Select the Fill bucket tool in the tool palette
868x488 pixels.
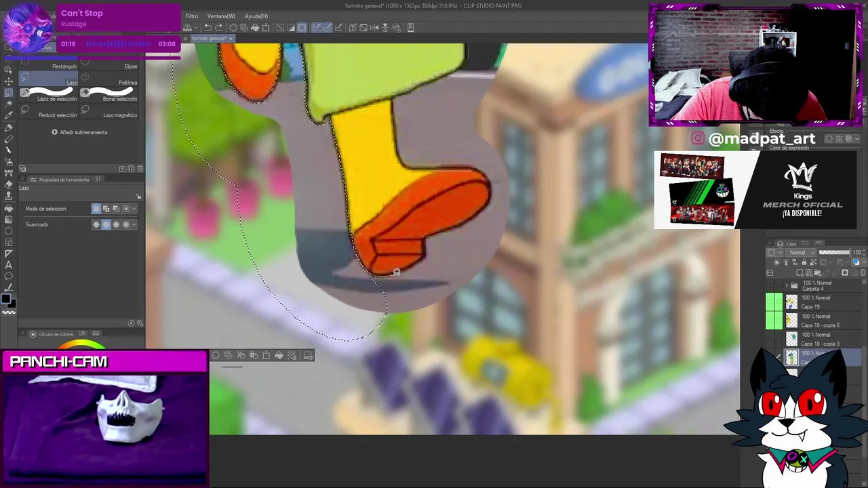8,209
